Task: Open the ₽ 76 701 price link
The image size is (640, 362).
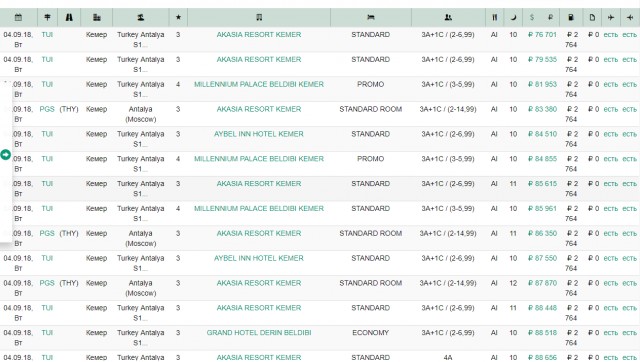Action: coord(542,35)
